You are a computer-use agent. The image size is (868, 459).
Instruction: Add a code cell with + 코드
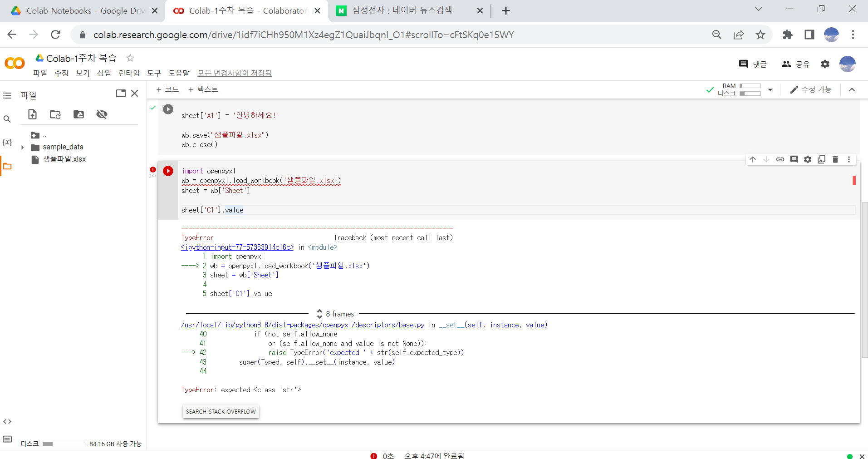(167, 89)
